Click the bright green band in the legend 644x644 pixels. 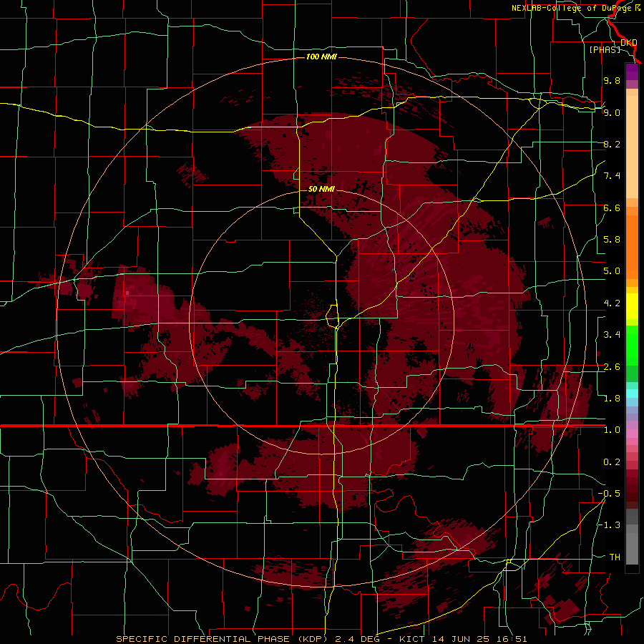[x=632, y=346]
